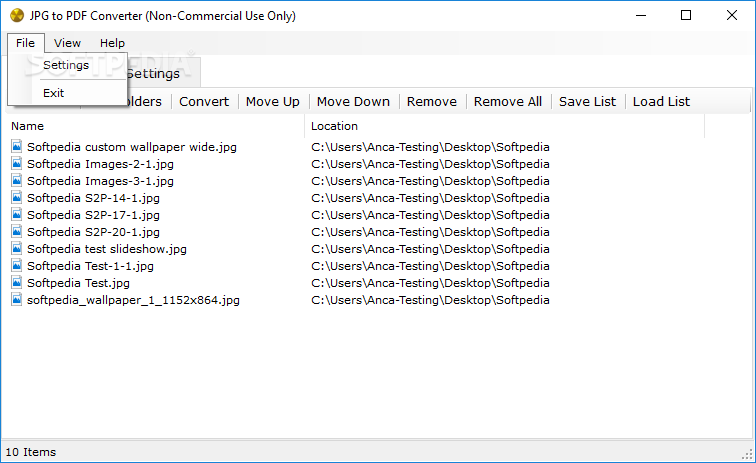Select file name Softpedia Images-3-1.jpg
The width and height of the screenshot is (756, 463).
pyautogui.click(x=100, y=181)
